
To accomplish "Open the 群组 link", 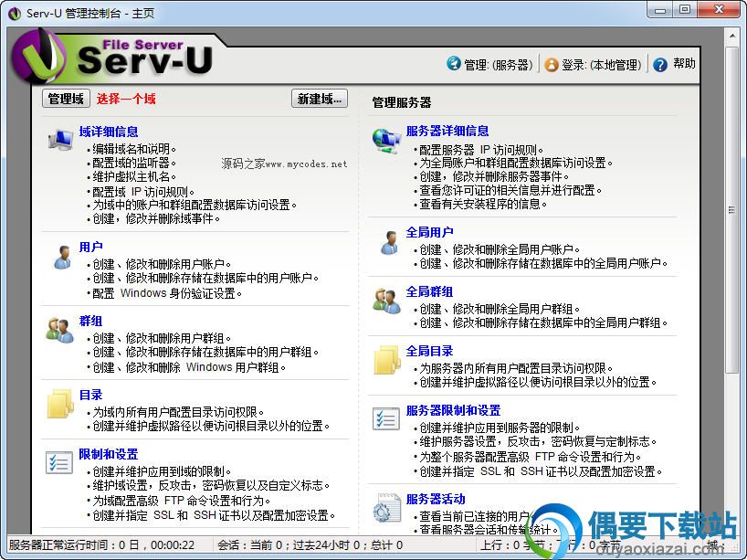I will point(91,321).
